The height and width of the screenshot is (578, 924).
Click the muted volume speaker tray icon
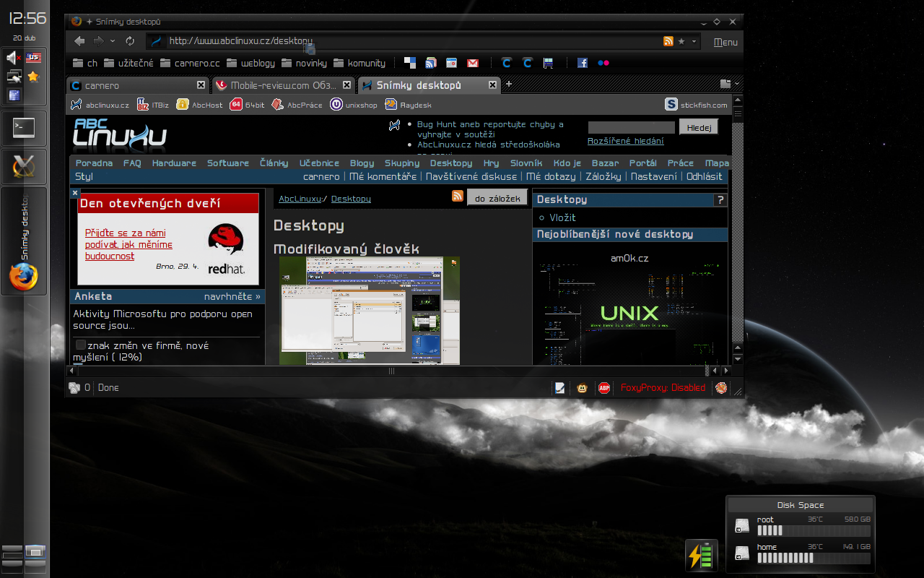point(14,58)
